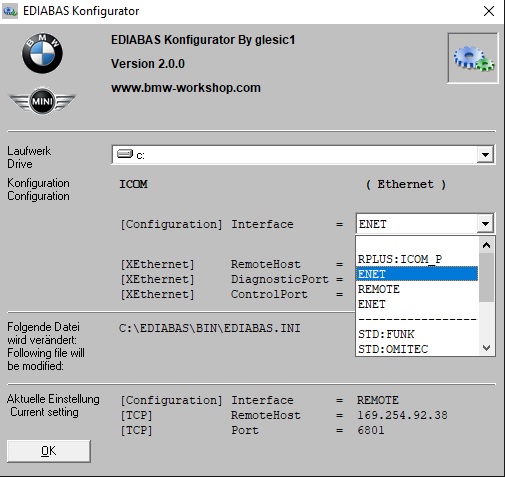Image resolution: width=505 pixels, height=477 pixels.
Task: Click the www.bmw-workshop.com text
Action: click(186, 88)
